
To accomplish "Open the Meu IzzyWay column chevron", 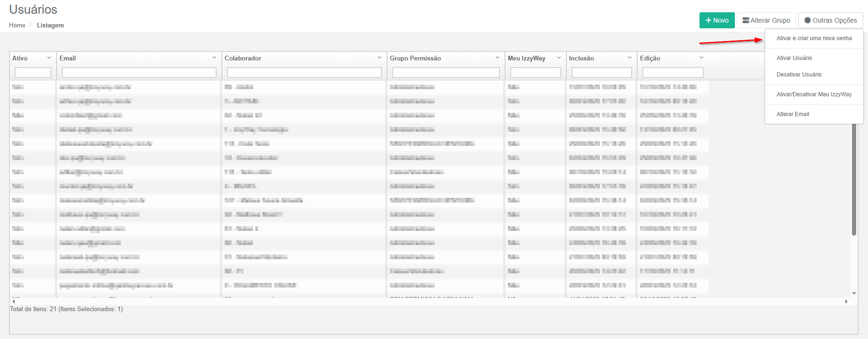I will (x=559, y=58).
